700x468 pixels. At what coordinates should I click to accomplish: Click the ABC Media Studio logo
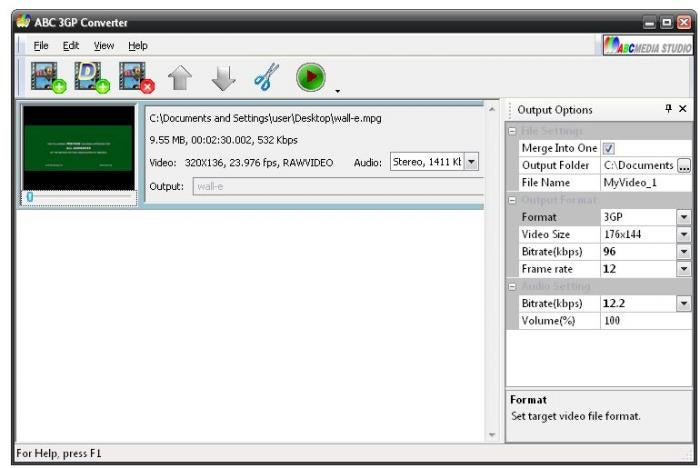tap(647, 46)
